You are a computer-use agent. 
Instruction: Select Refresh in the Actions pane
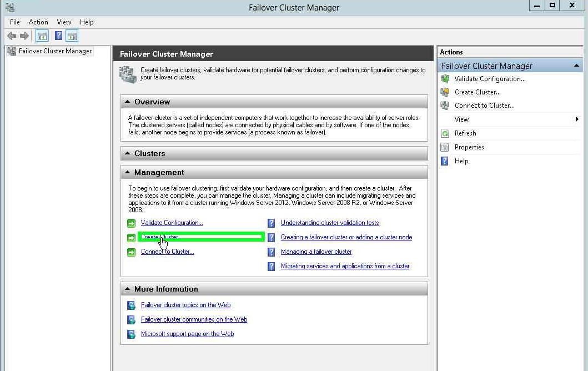pos(465,133)
